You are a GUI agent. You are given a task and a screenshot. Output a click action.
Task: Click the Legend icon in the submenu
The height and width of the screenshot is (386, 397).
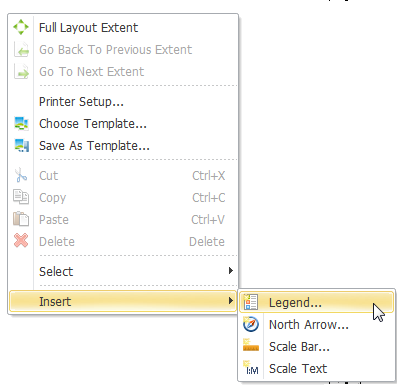tap(251, 302)
